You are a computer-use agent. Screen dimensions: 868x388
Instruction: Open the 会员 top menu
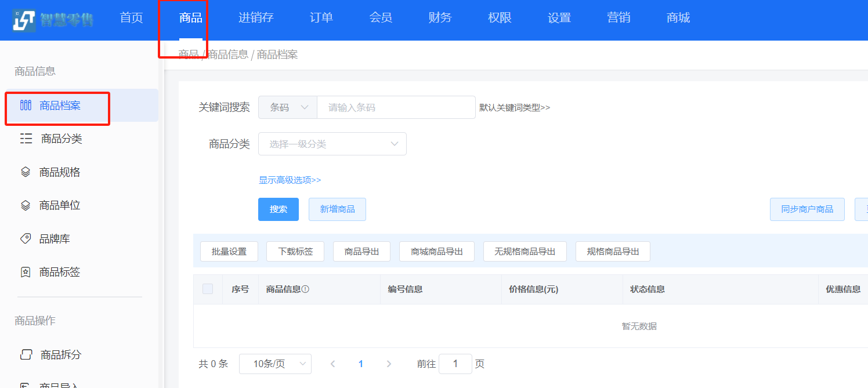(x=381, y=18)
